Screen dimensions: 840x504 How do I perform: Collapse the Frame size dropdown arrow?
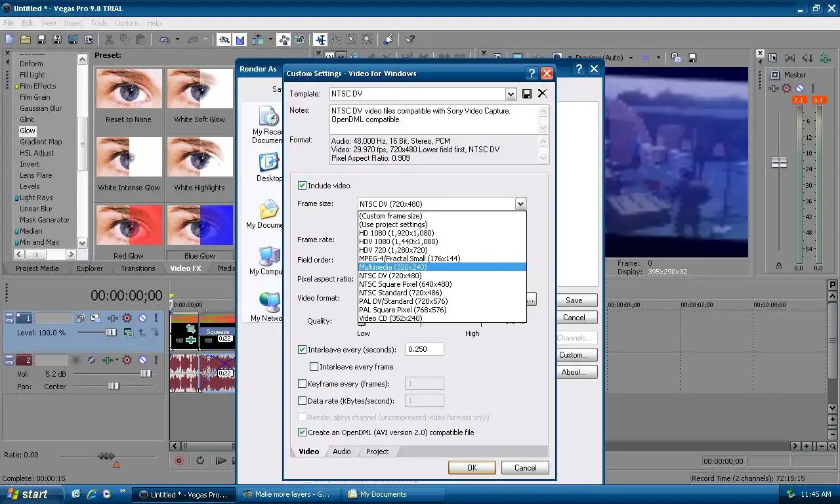click(520, 204)
